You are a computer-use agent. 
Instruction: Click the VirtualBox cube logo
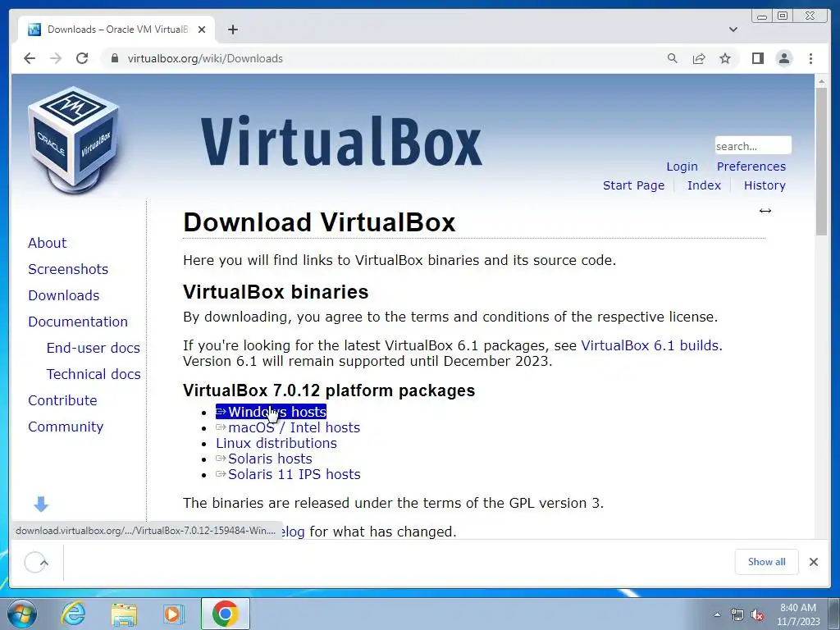[x=73, y=140]
